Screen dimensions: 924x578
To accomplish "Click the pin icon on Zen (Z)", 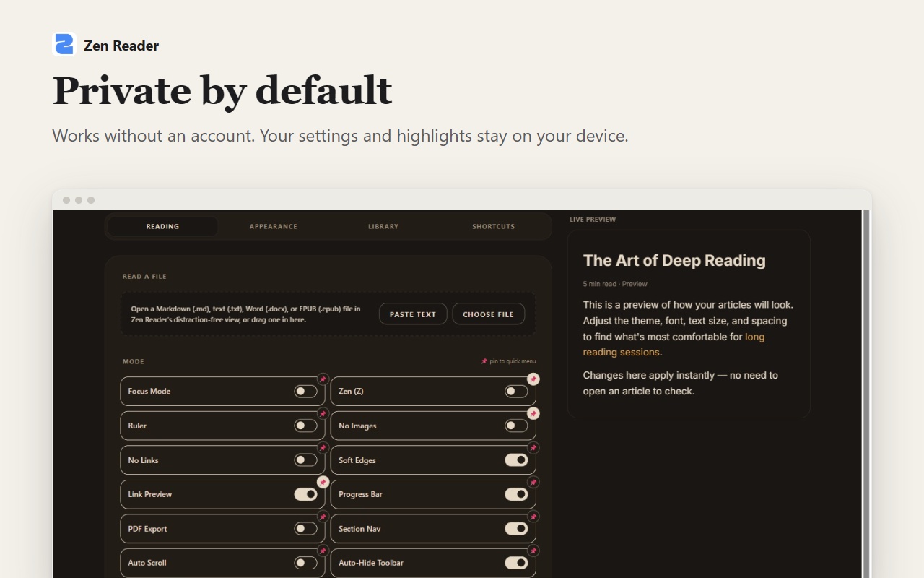I will 533,379.
